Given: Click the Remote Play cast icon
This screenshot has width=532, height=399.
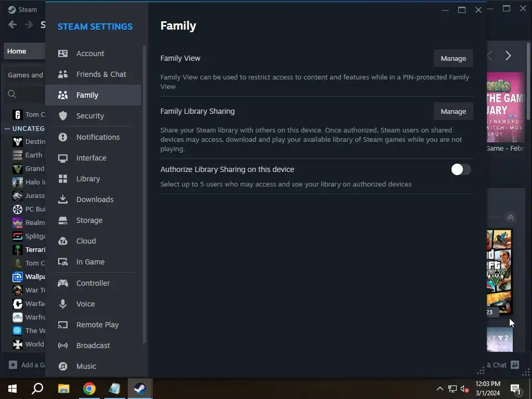Looking at the screenshot, I should click(63, 325).
